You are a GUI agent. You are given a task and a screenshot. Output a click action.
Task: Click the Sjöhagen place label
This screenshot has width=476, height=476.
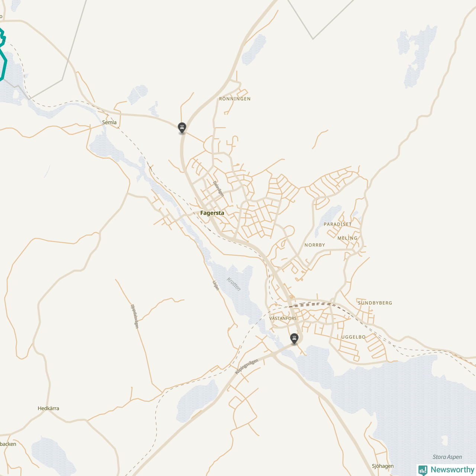pyautogui.click(x=383, y=466)
